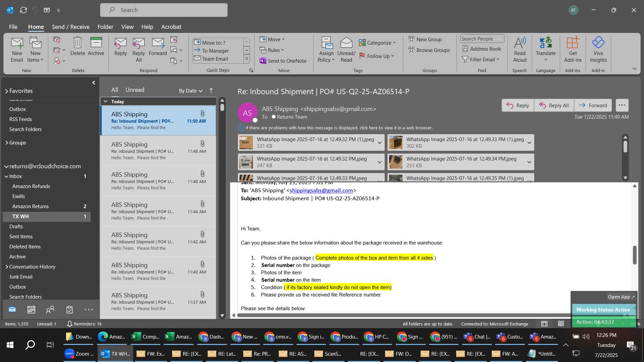Expand the Favorites folder group
The height and width of the screenshot is (362, 644).
point(6,91)
